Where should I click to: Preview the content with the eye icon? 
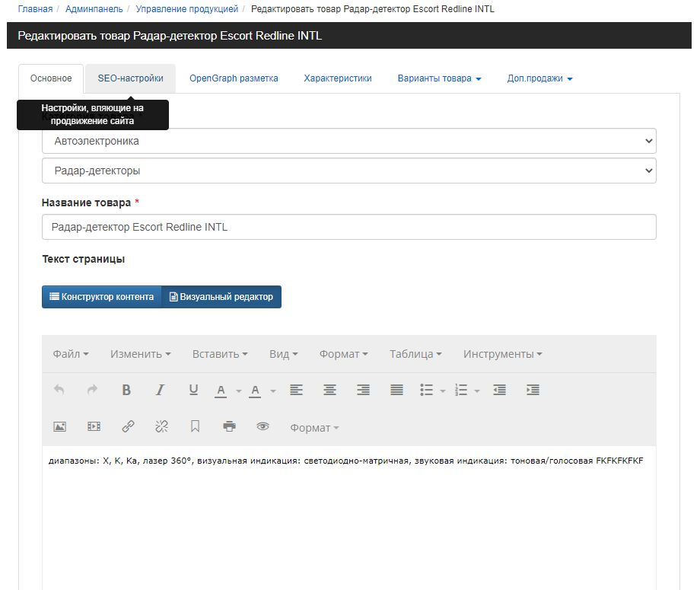point(263,426)
